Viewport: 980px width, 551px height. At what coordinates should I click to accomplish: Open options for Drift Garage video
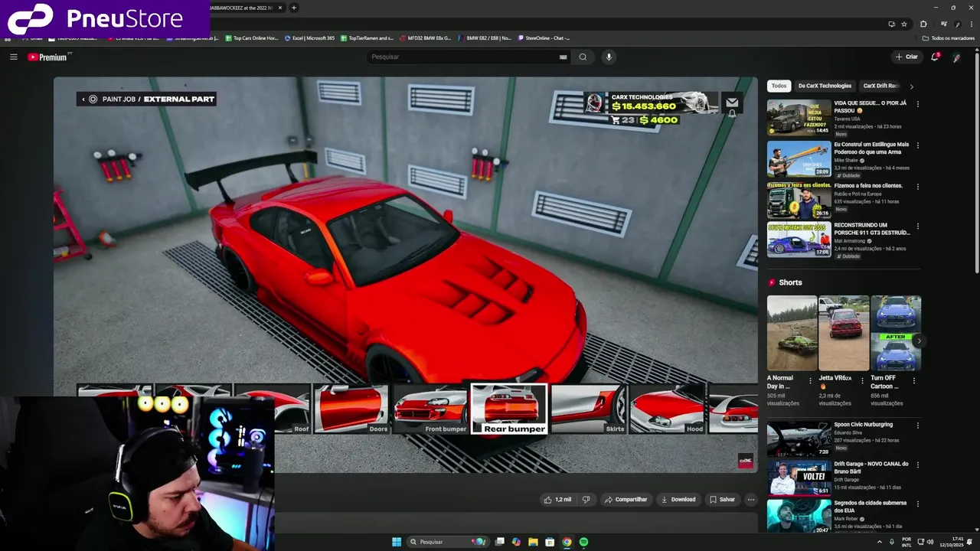click(917, 465)
